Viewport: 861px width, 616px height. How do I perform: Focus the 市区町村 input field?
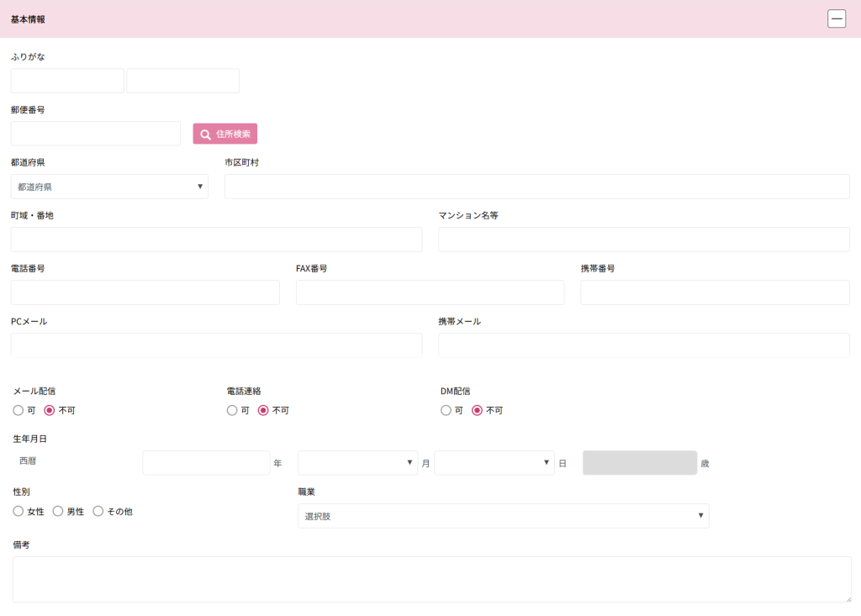pos(536,187)
